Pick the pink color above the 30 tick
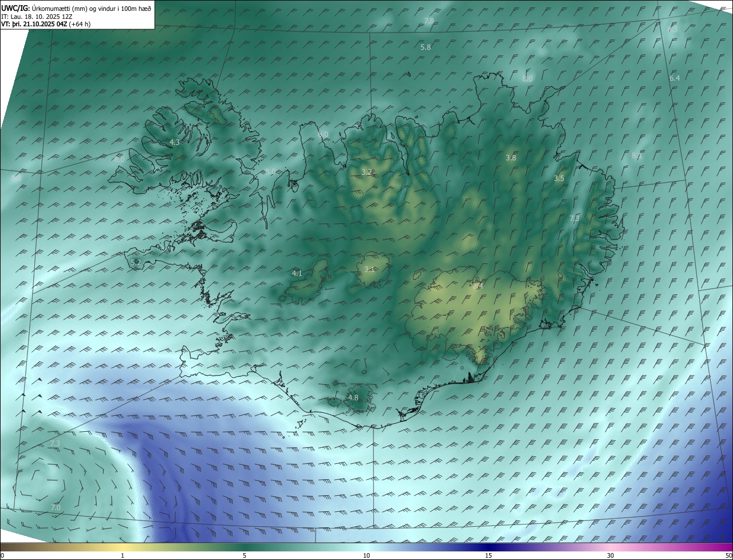The image size is (733, 560). click(610, 547)
